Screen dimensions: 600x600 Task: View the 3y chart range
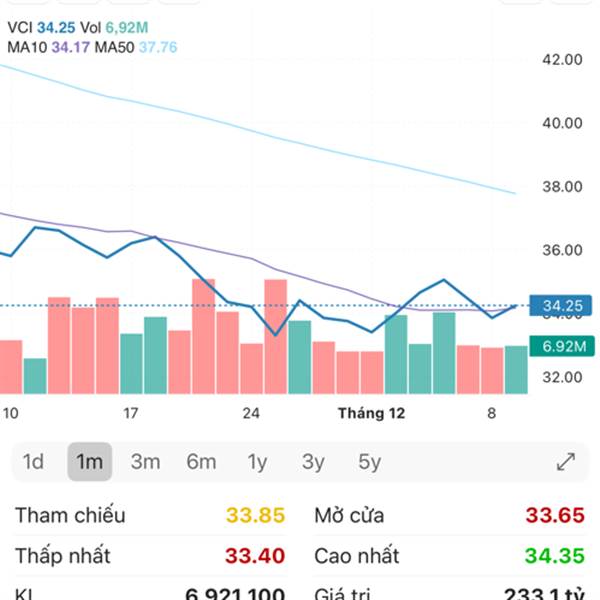313,462
